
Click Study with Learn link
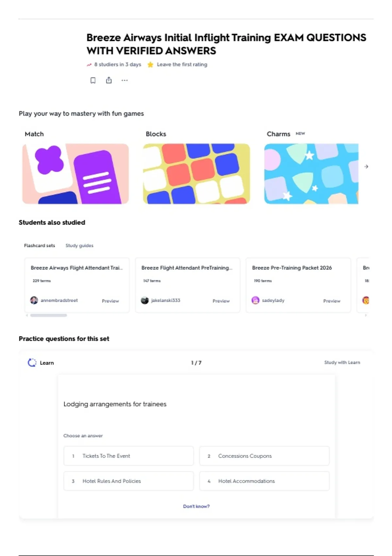click(342, 362)
